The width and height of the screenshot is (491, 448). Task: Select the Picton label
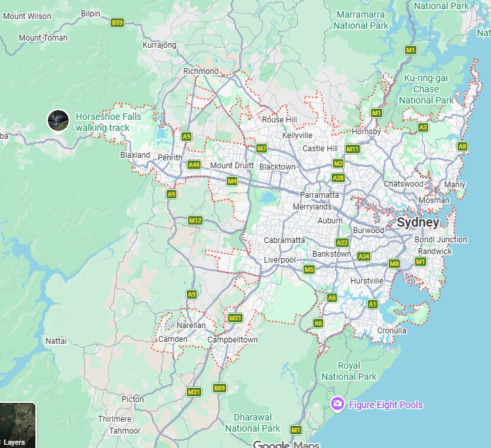(x=133, y=400)
